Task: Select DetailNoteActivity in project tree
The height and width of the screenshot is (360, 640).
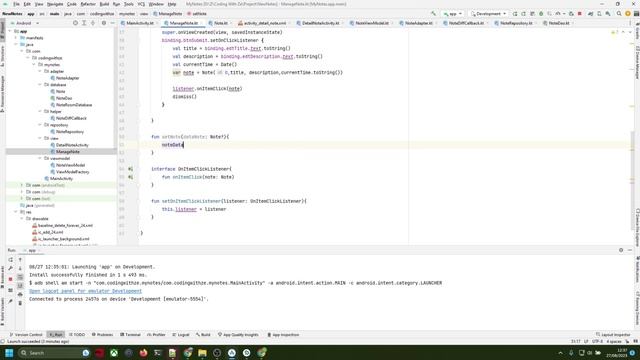Action: point(72,145)
